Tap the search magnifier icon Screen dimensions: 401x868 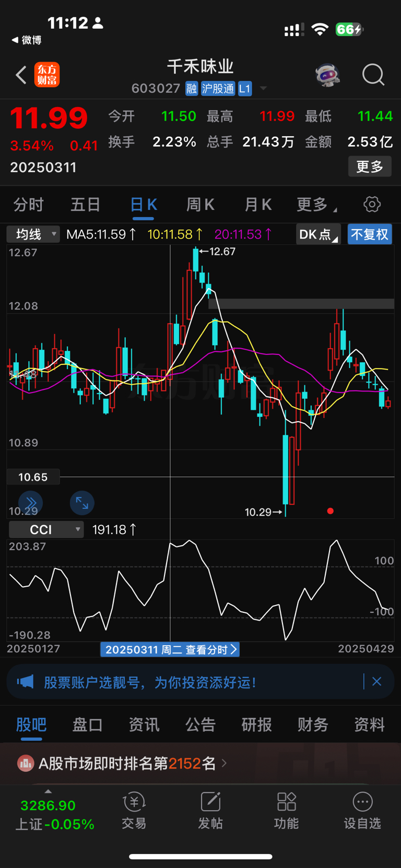(x=373, y=75)
